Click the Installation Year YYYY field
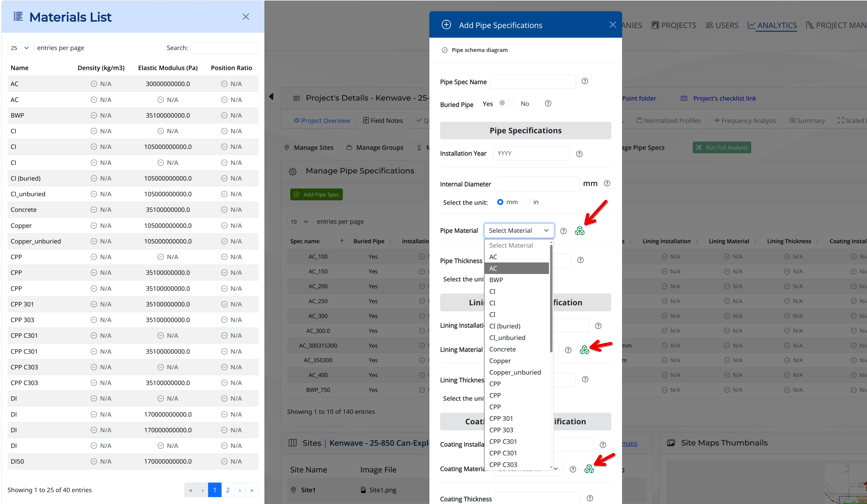This screenshot has height=504, width=867. coord(531,153)
